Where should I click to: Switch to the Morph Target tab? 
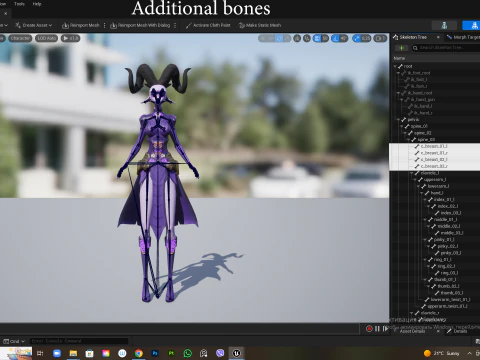coord(463,37)
